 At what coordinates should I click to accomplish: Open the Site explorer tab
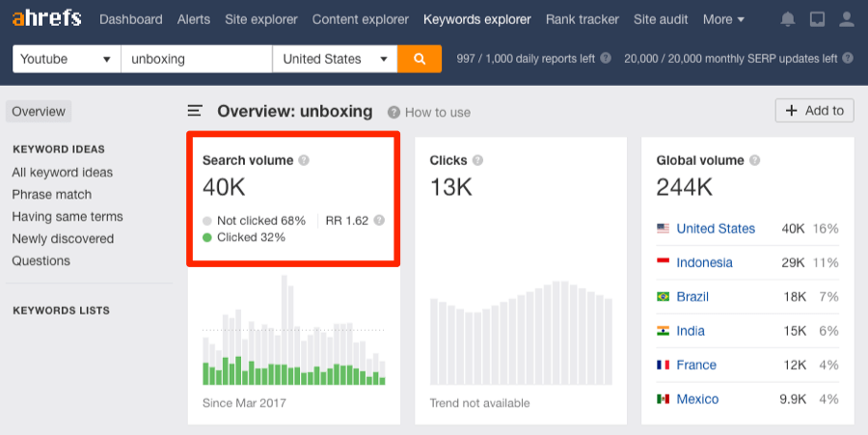pyautogui.click(x=261, y=19)
